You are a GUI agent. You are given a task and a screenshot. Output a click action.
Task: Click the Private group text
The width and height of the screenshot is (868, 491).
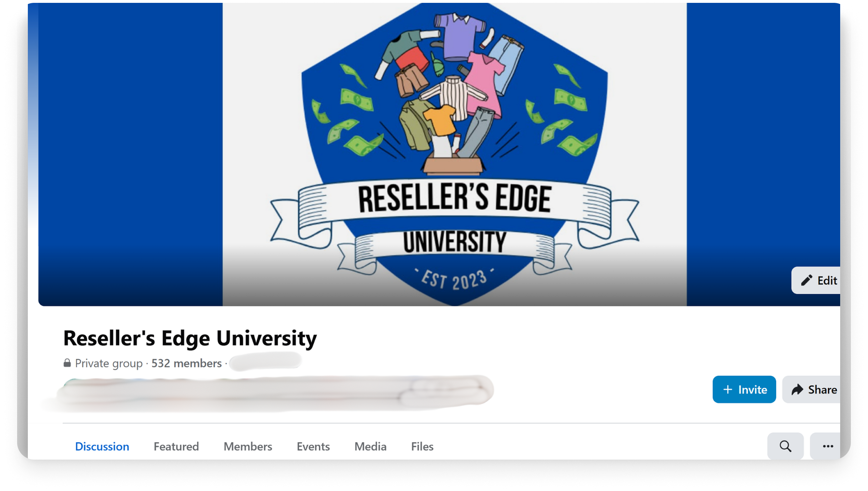point(109,363)
